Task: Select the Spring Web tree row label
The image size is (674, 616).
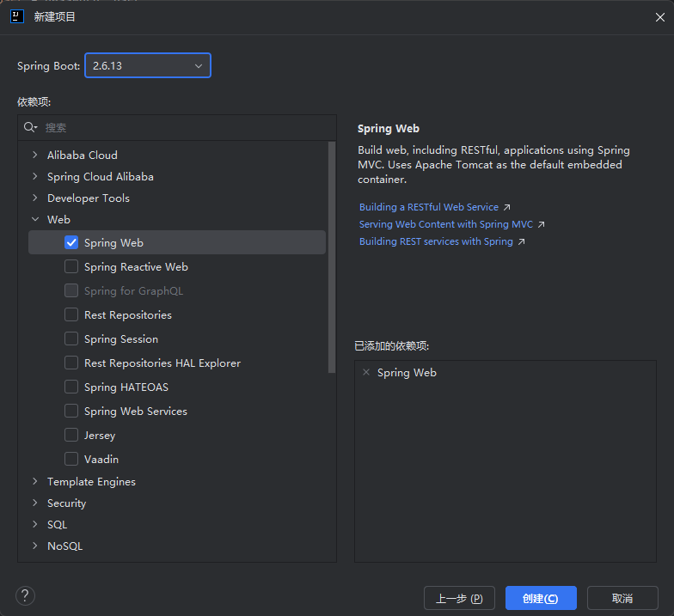Action: 113,242
